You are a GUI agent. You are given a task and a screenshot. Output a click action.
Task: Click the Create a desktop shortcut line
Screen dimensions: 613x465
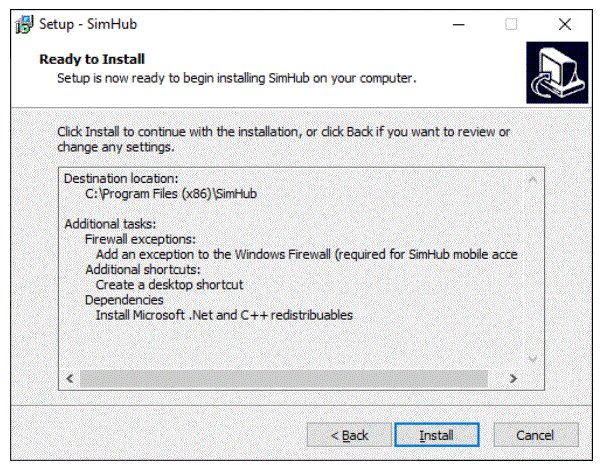pos(169,285)
